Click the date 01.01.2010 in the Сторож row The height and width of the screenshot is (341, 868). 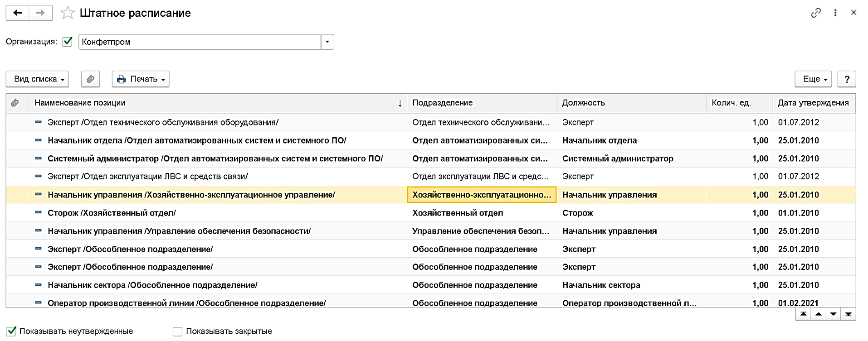pyautogui.click(x=798, y=213)
